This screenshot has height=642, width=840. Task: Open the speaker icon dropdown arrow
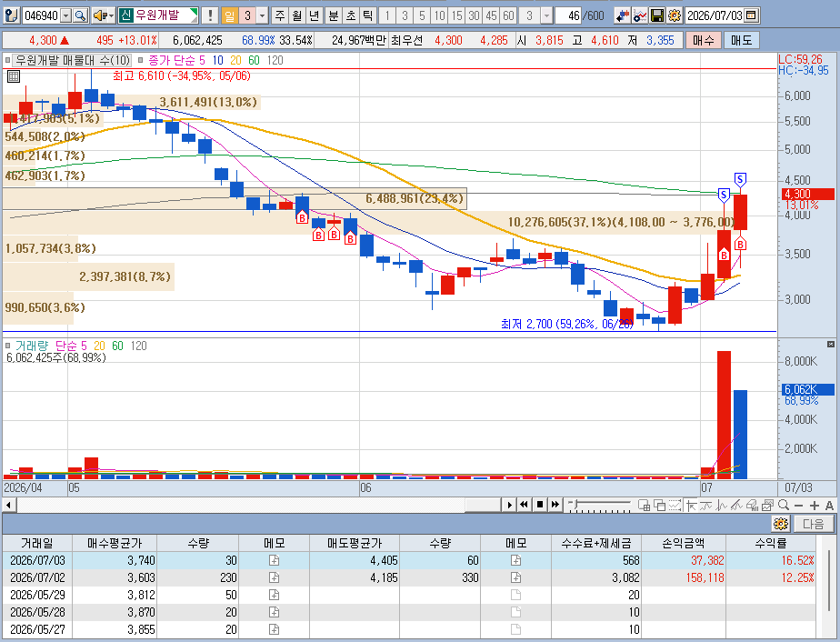click(112, 15)
